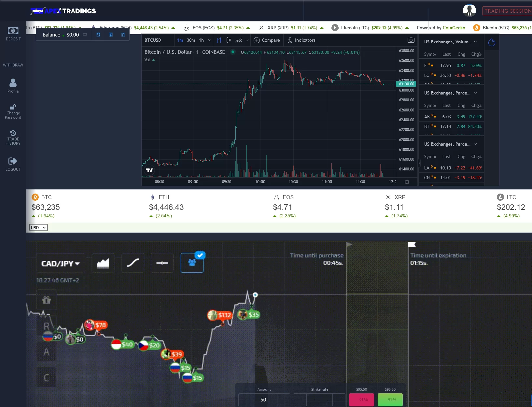
Task: Click the green 91% call button
Action: [x=390, y=400]
